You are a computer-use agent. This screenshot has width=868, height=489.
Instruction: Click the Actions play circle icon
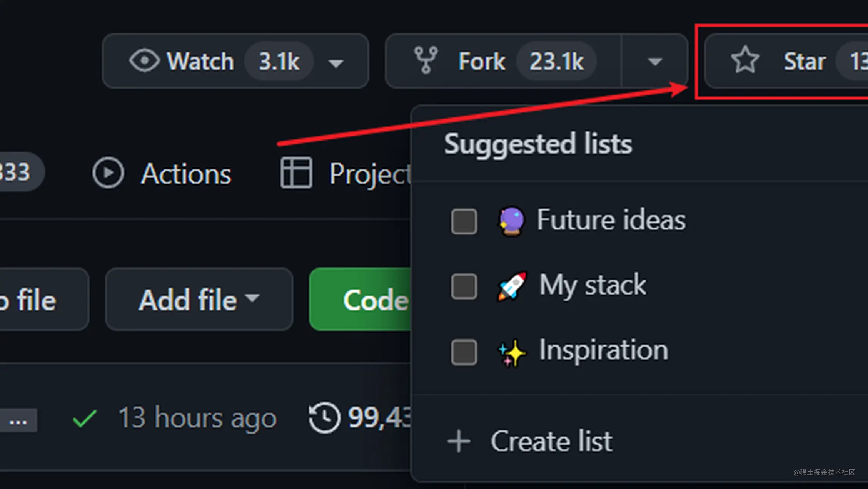click(108, 172)
